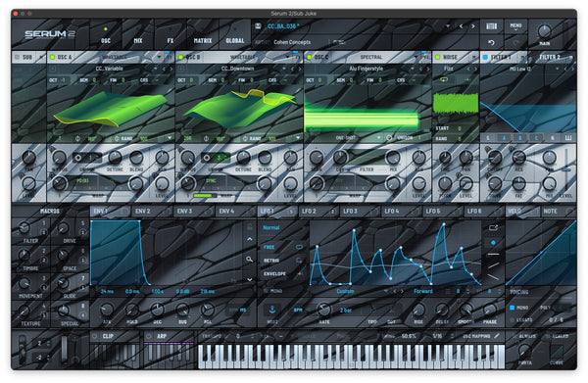This screenshot has width=588, height=383.
Task: Click the pitch bend wheel
Action: 23,350
